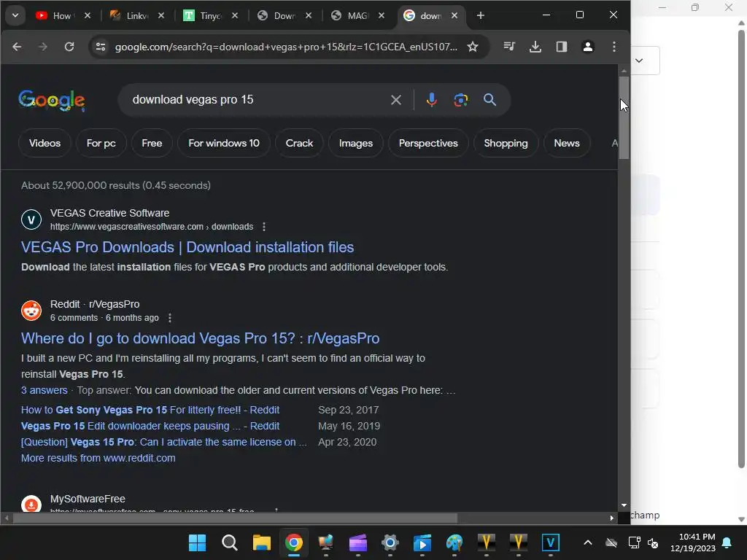Image resolution: width=747 pixels, height=560 pixels.
Task: Close the active Google search tab
Action: coord(454,16)
